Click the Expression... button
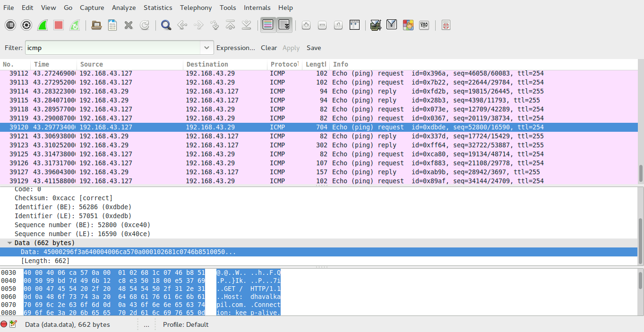Viewport: 644px width, 332px height. pyautogui.click(x=236, y=48)
